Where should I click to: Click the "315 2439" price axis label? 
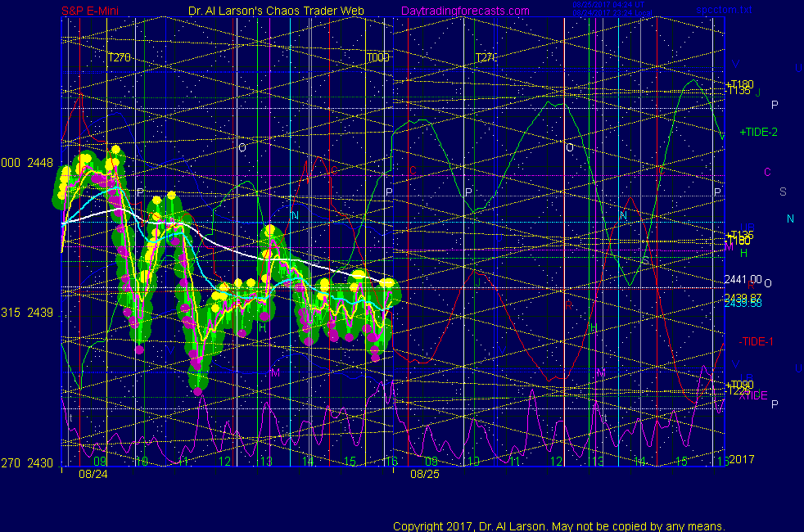(x=27, y=313)
